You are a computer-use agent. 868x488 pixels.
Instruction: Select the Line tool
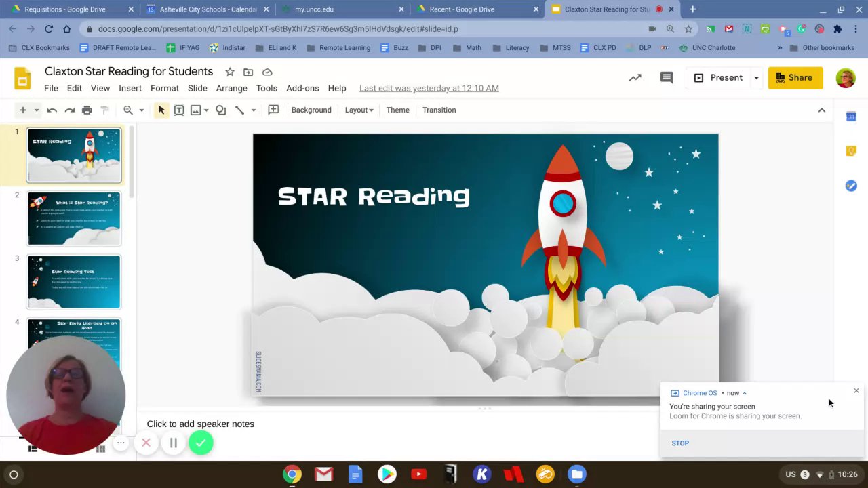239,110
